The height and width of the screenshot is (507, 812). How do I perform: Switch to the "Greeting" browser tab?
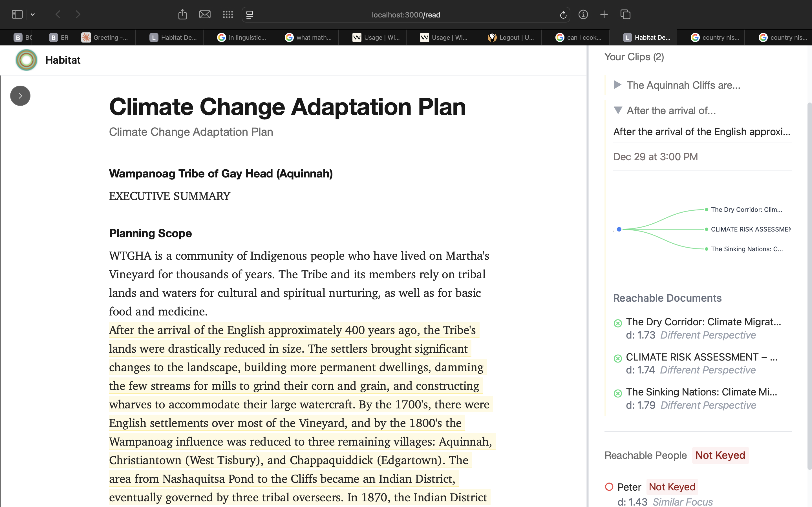click(x=105, y=37)
